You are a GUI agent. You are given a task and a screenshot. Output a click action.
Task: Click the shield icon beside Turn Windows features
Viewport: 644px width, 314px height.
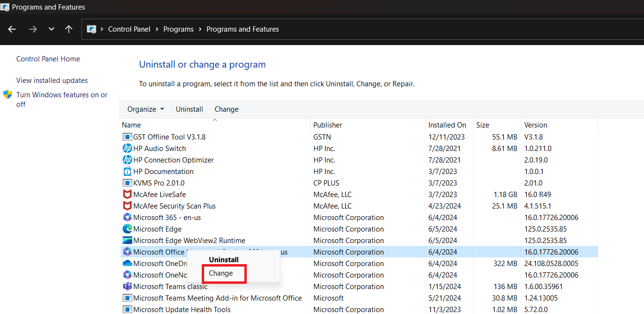tap(8, 94)
